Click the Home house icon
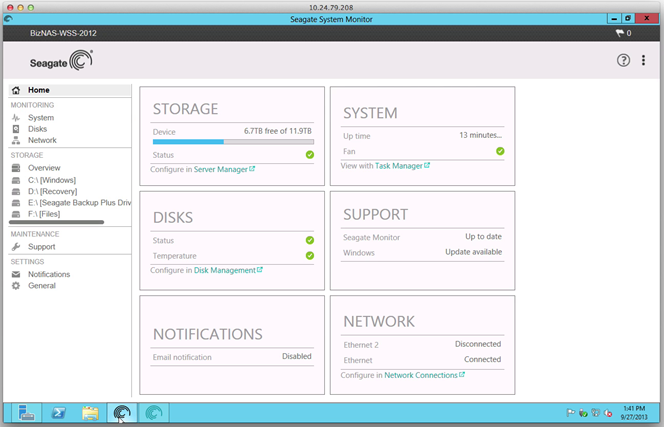Viewport: 664px width, 427px height. pyautogui.click(x=16, y=90)
